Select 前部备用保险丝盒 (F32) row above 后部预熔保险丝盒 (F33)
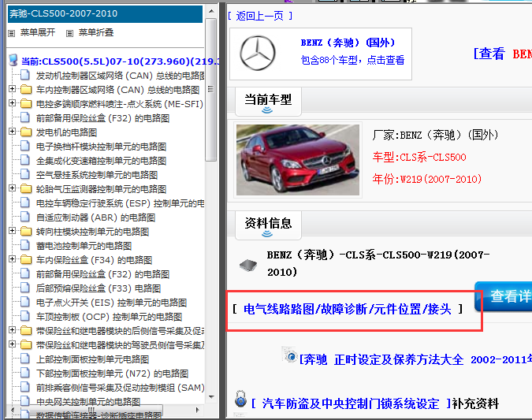The width and height of the screenshot is (532, 420). point(102,274)
